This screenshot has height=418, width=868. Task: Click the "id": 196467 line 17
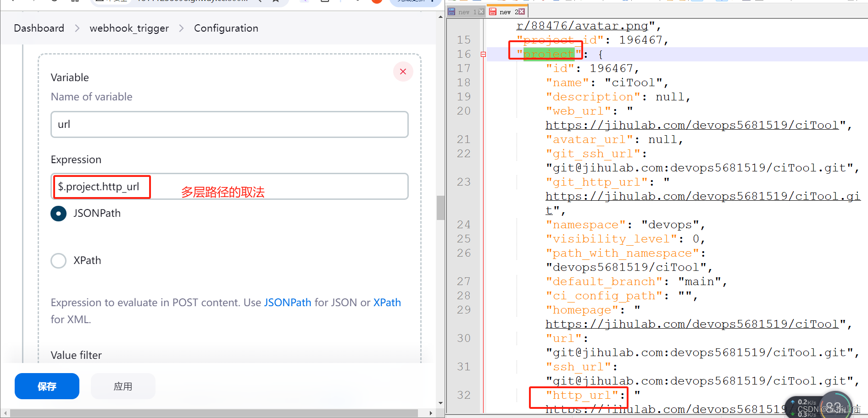pyautogui.click(x=592, y=68)
